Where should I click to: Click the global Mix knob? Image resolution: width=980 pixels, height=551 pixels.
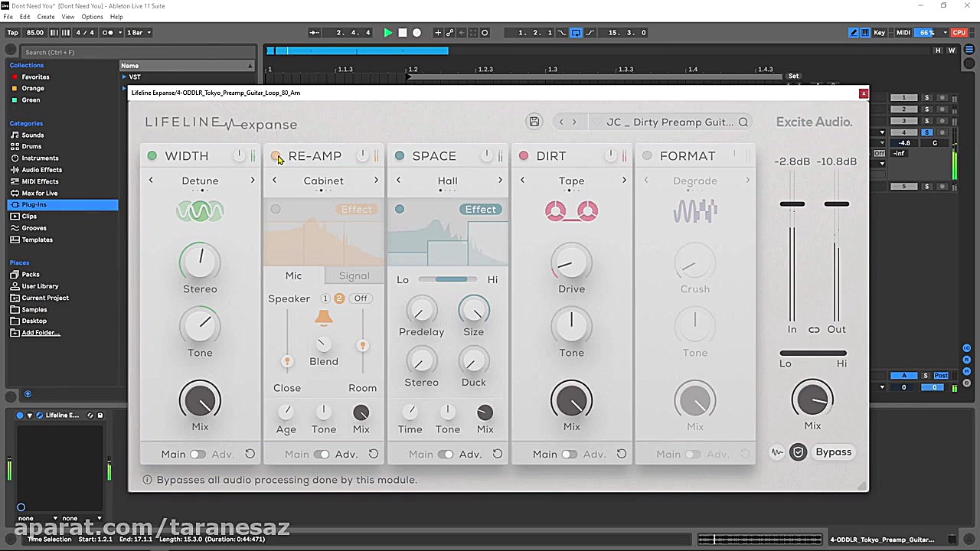click(x=812, y=399)
